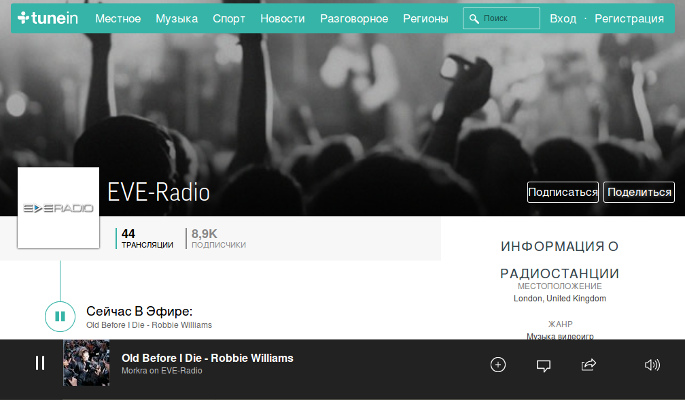The height and width of the screenshot is (400, 685).
Task: Open Morkra on EVE-Radio link
Action: pyautogui.click(x=162, y=371)
